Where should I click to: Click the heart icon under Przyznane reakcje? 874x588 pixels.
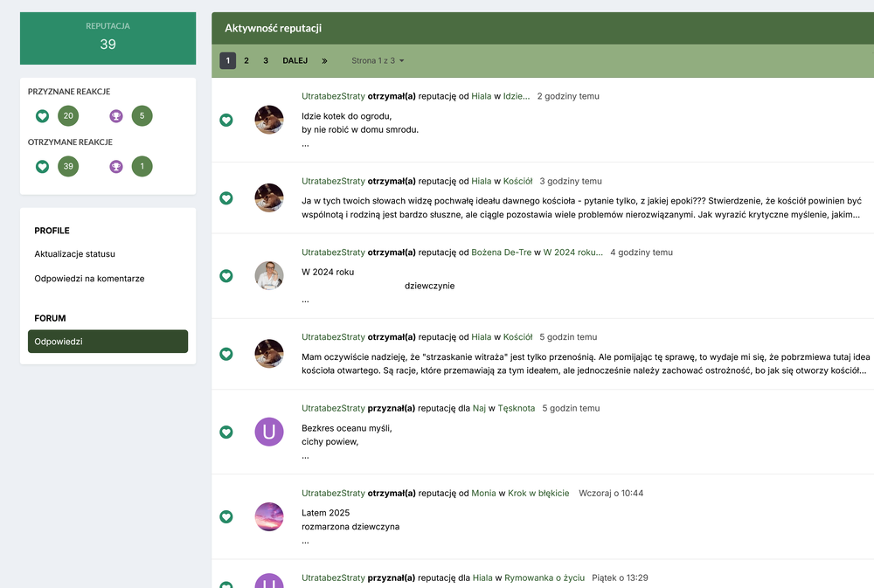tap(42, 116)
